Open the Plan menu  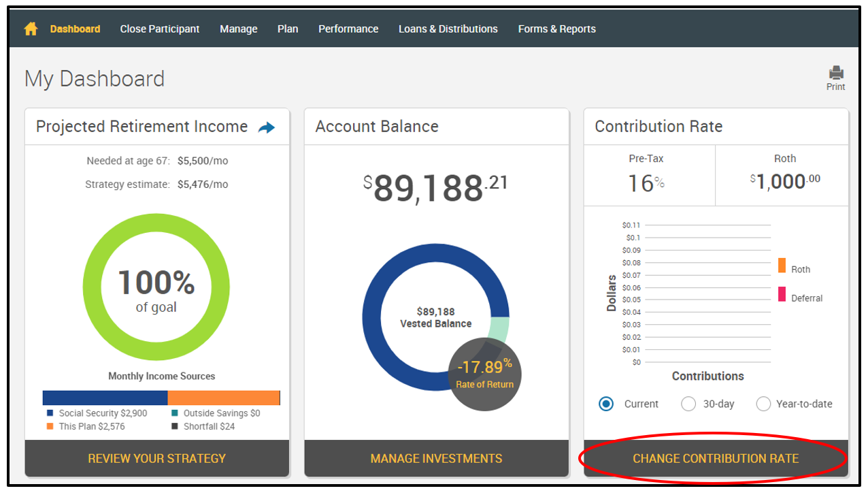coord(288,29)
